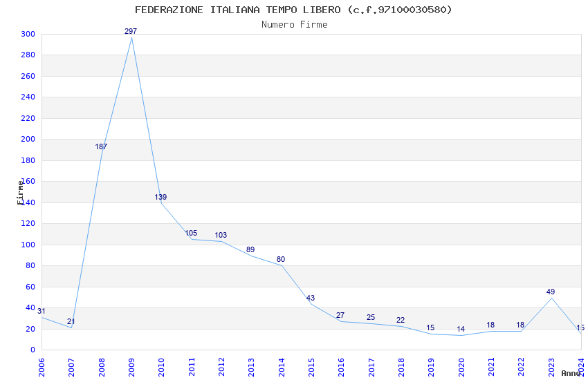The image size is (588, 380).
Task: Click the y-axis value 300
Action: pos(28,34)
